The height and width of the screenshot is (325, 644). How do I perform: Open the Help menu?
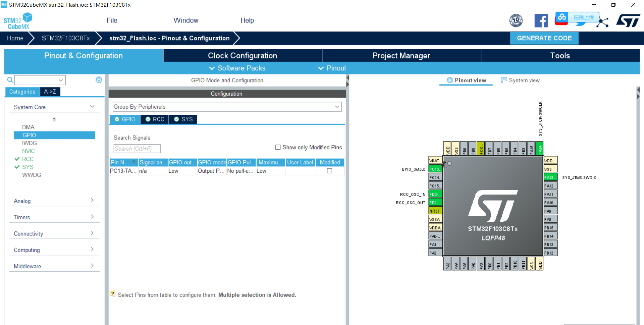pyautogui.click(x=247, y=20)
